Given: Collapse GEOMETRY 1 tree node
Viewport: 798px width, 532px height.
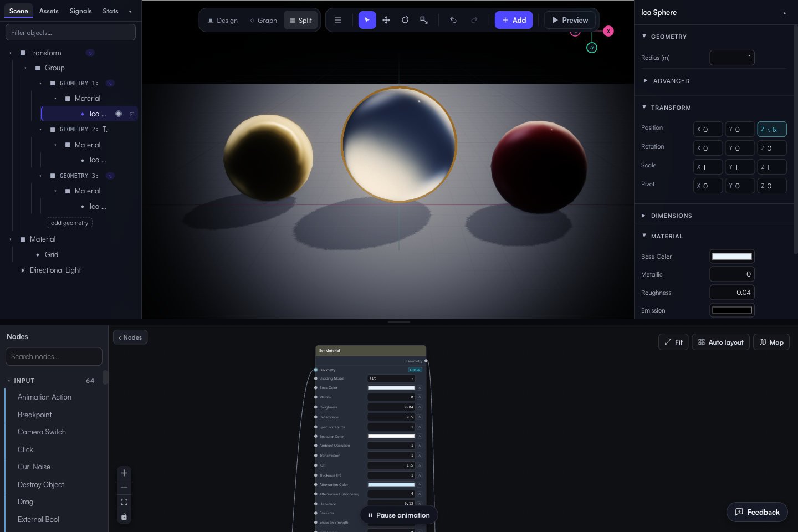Looking at the screenshot, I should pos(40,84).
